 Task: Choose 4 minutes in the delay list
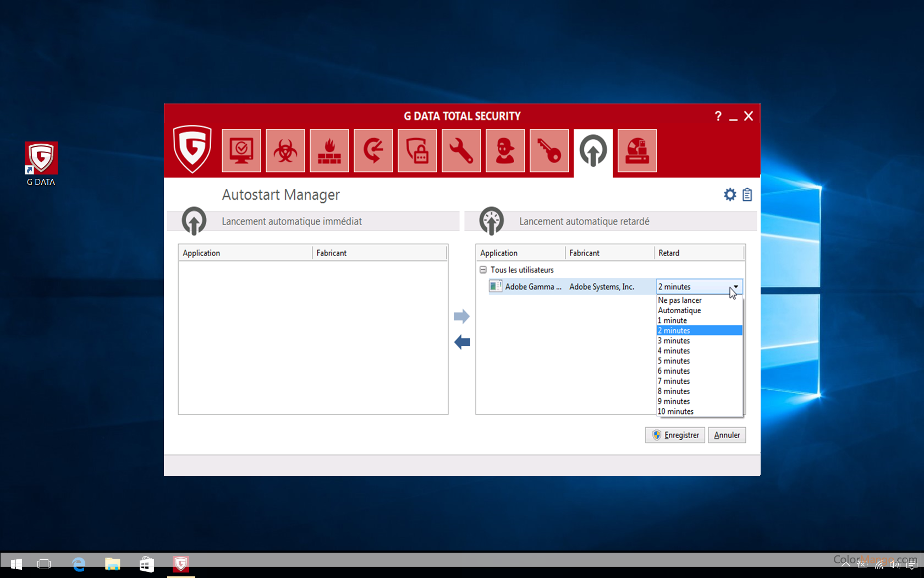point(700,351)
